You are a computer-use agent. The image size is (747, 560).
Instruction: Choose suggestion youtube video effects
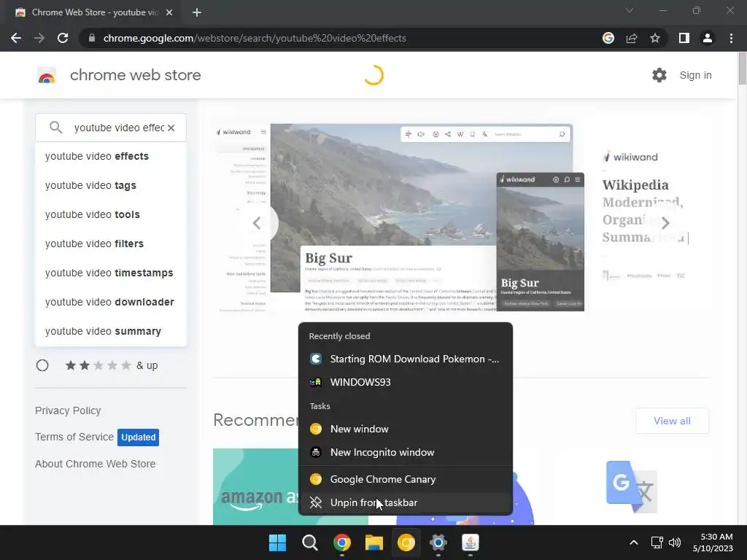tap(111, 156)
